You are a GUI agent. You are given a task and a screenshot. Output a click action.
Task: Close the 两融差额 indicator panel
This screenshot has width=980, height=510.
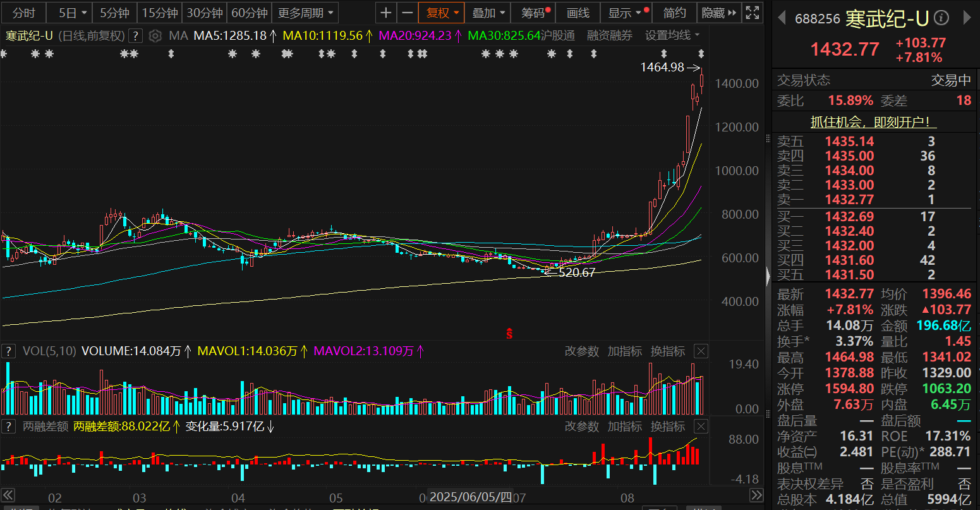point(701,427)
